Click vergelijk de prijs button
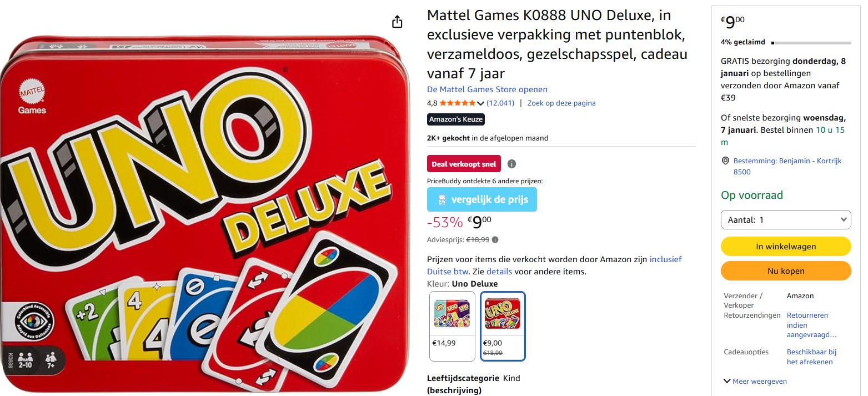Image resolution: width=868 pixels, height=396 pixels. [x=482, y=199]
